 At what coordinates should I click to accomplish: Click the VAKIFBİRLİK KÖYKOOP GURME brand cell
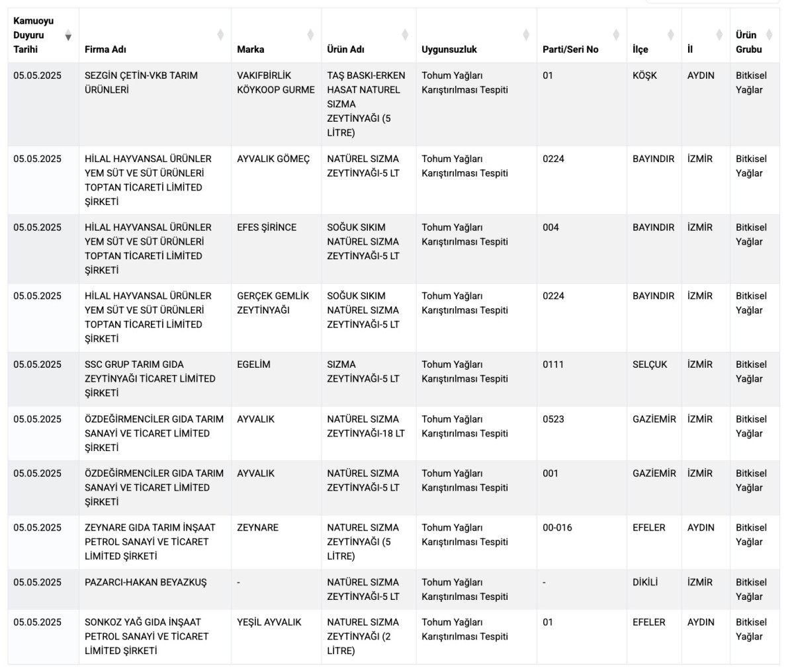(275, 83)
